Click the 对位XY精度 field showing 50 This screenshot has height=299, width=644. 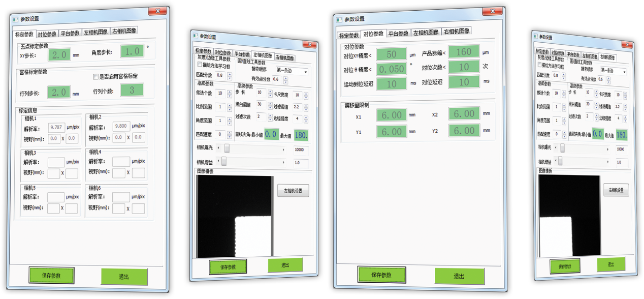pos(392,54)
